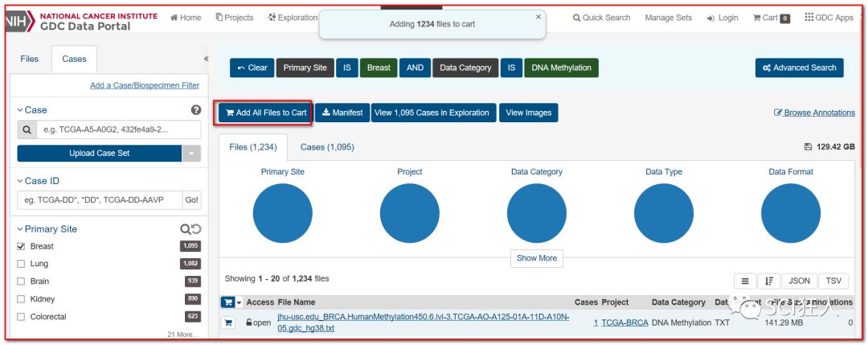Click the Case ID Go! button
Image resolution: width=868 pixels, height=345 pixels.
(x=192, y=200)
